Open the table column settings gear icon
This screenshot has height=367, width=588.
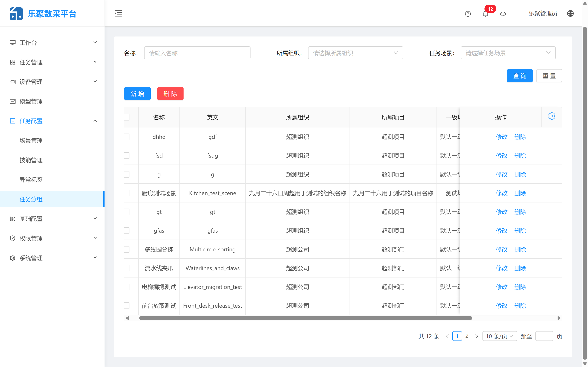552,116
